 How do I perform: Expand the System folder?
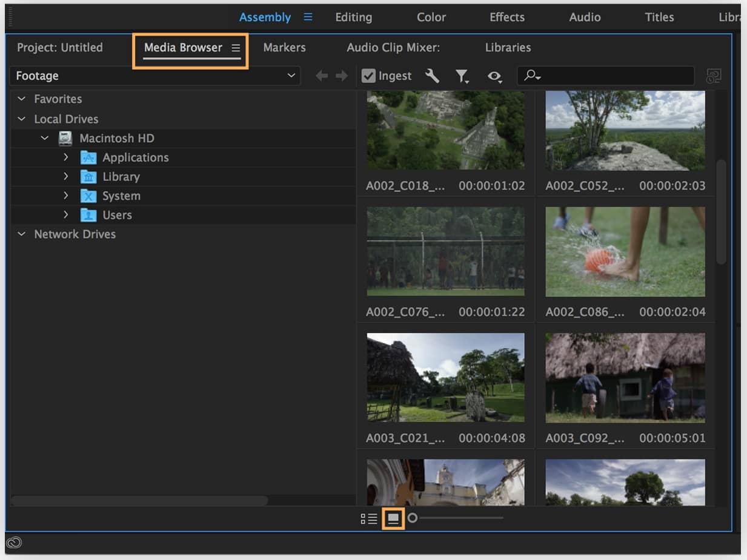tap(66, 196)
